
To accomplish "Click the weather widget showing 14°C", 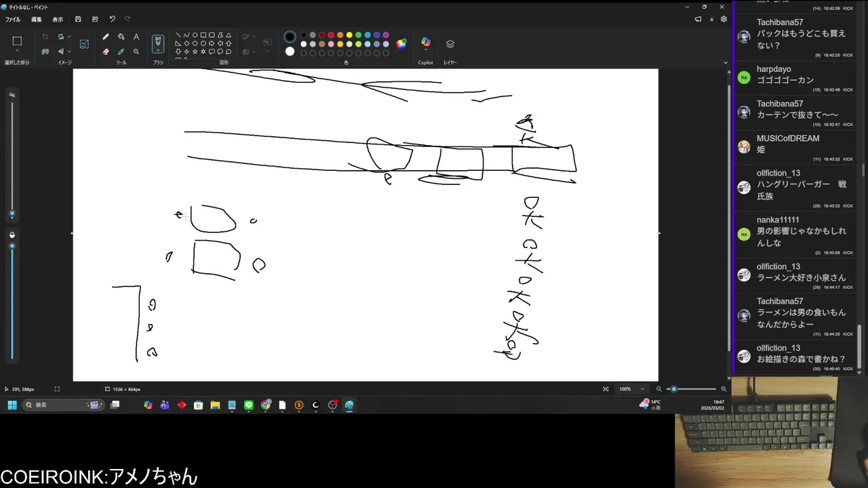I will pyautogui.click(x=650, y=405).
